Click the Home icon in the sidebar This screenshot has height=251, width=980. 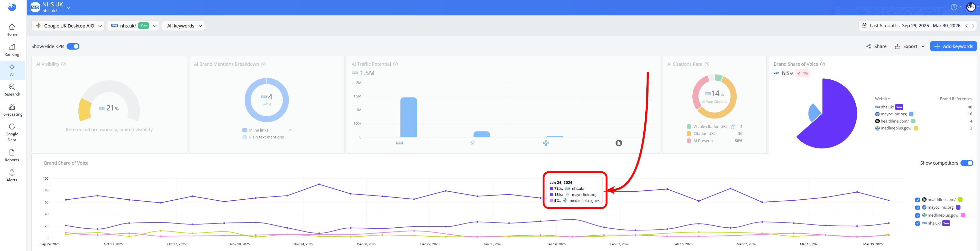point(12,30)
